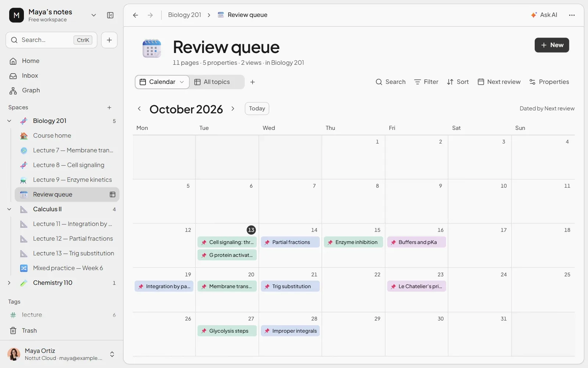Screen dimensions: 588x368
Task: Open the Sort options
Action: click(458, 82)
